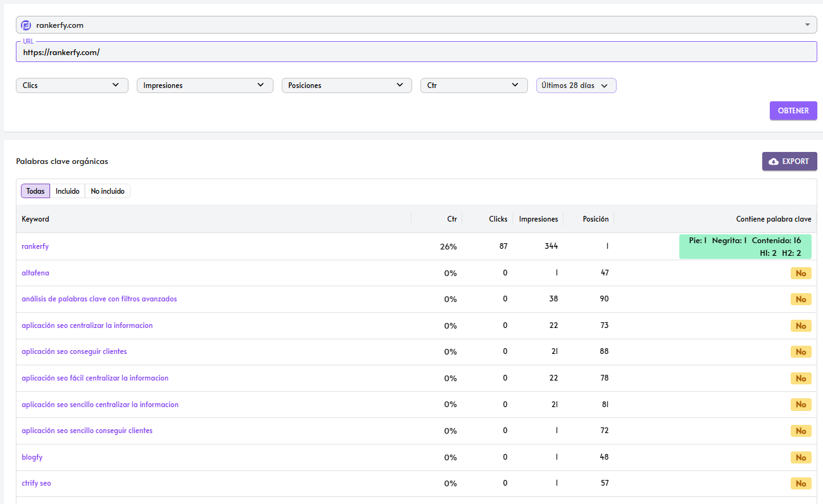The width and height of the screenshot is (823, 504).
Task: Sort by Contiene palabra clave column header
Action: (774, 219)
